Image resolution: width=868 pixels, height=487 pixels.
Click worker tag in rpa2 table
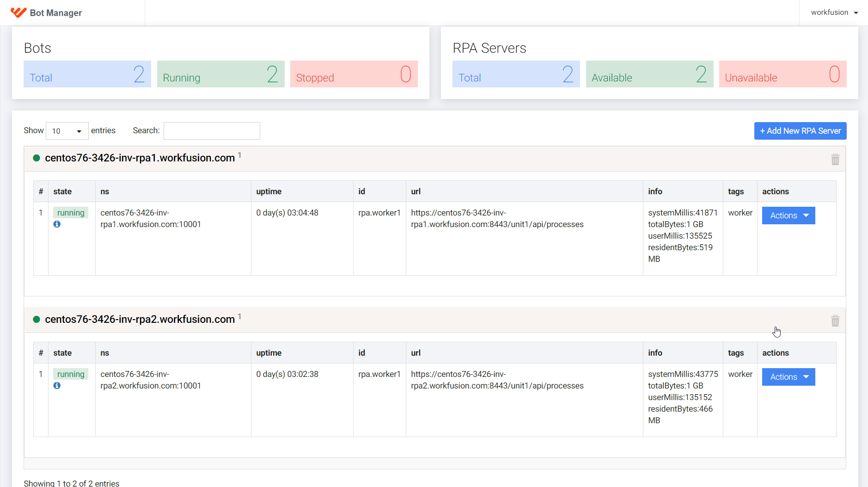(740, 374)
